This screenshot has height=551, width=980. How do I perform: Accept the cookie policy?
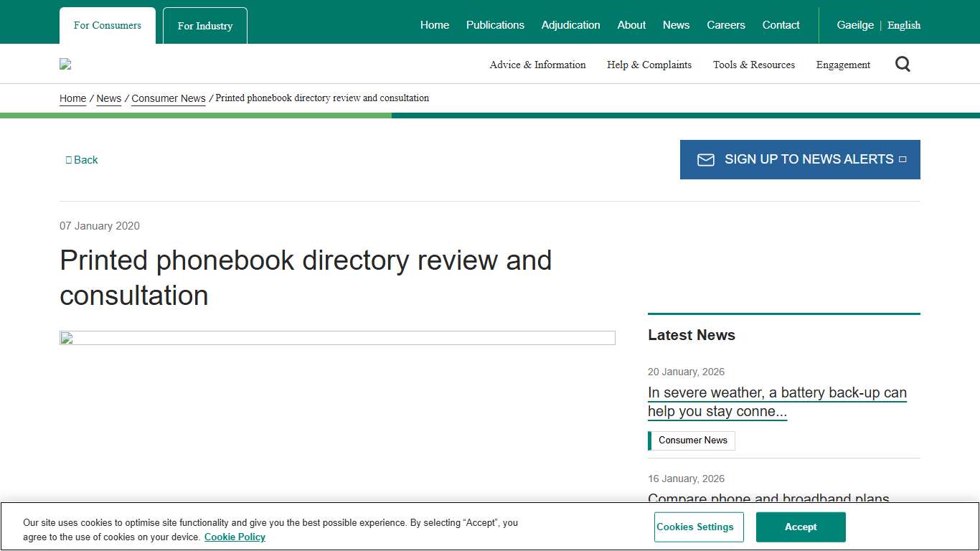(x=801, y=527)
